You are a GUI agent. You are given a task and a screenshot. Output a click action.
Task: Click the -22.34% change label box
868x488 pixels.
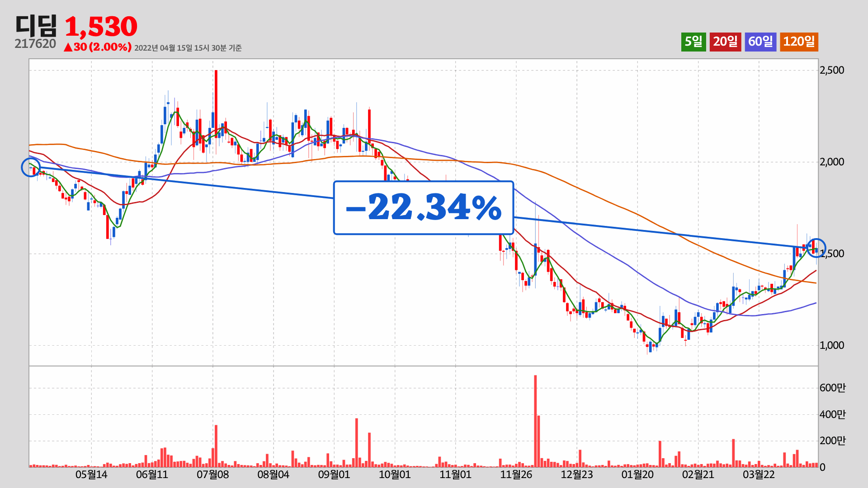click(423, 208)
